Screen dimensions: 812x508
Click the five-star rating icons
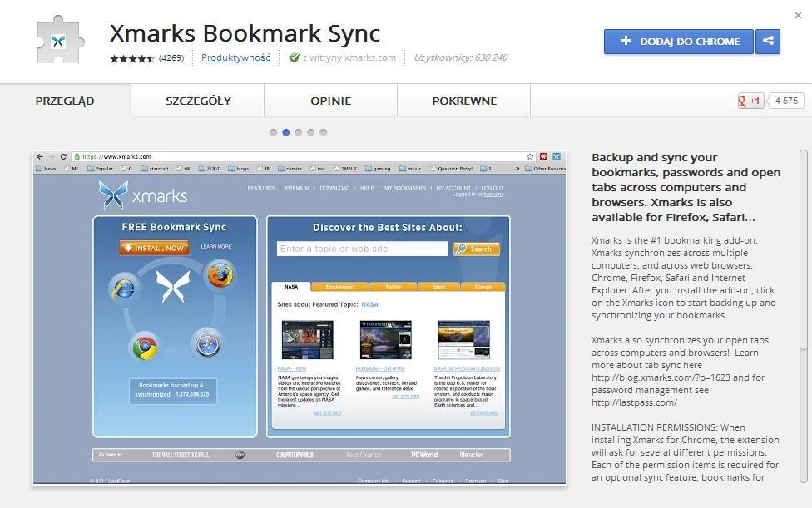[x=132, y=58]
